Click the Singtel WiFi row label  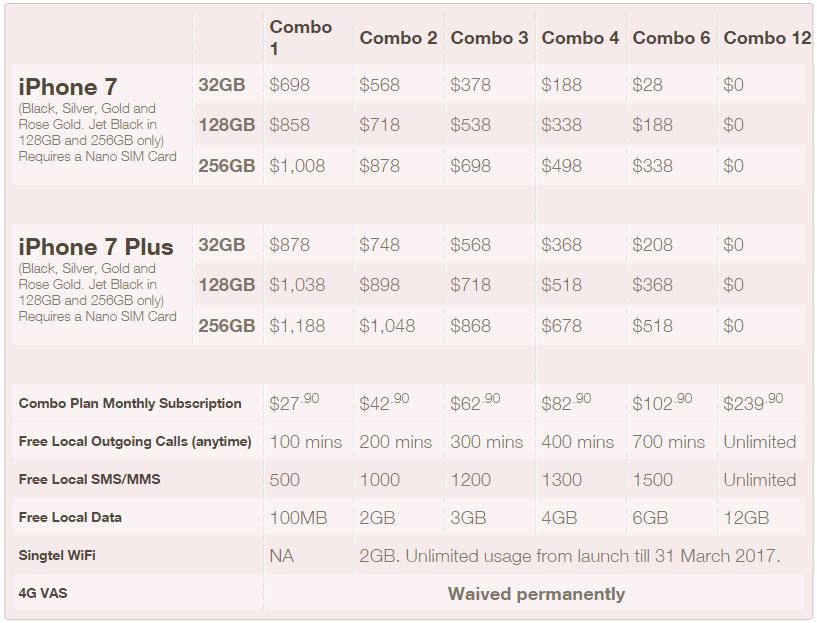[x=57, y=555]
